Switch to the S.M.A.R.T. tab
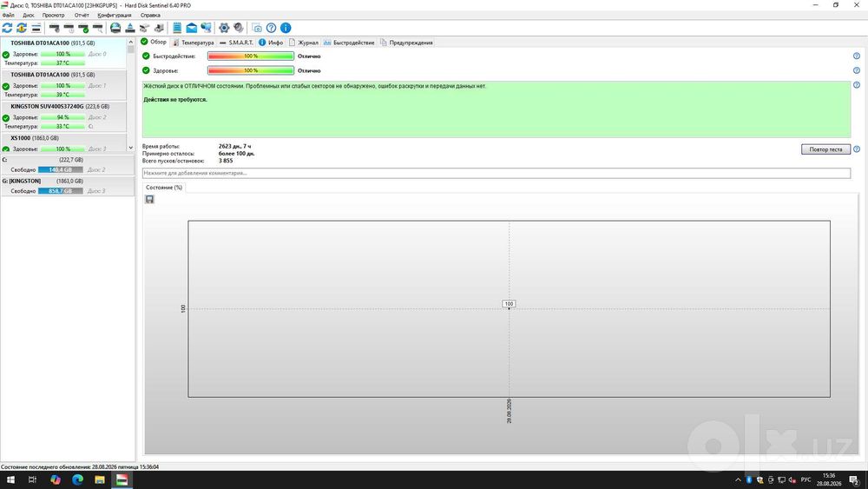The width and height of the screenshot is (868, 489). (236, 43)
